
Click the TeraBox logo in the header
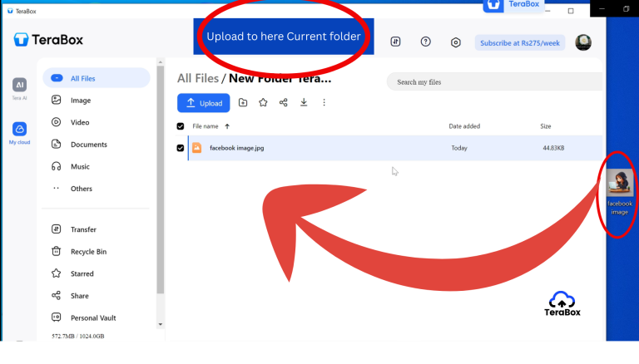pyautogui.click(x=48, y=40)
